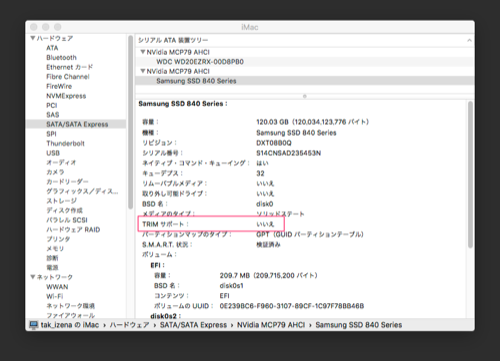The image size is (500, 361).
Task: Select SPI in the sidebar
Action: click(51, 134)
